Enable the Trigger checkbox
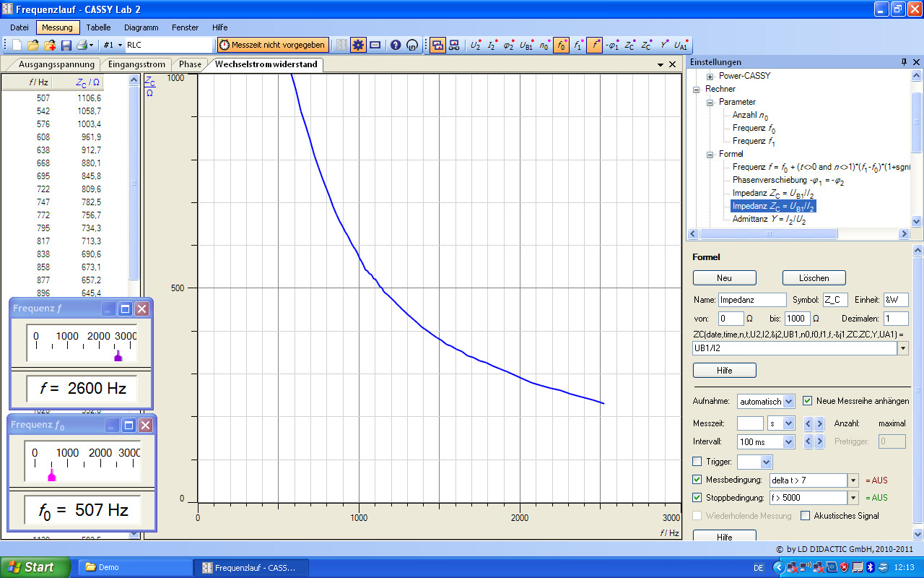This screenshot has width=924, height=578. click(x=697, y=462)
